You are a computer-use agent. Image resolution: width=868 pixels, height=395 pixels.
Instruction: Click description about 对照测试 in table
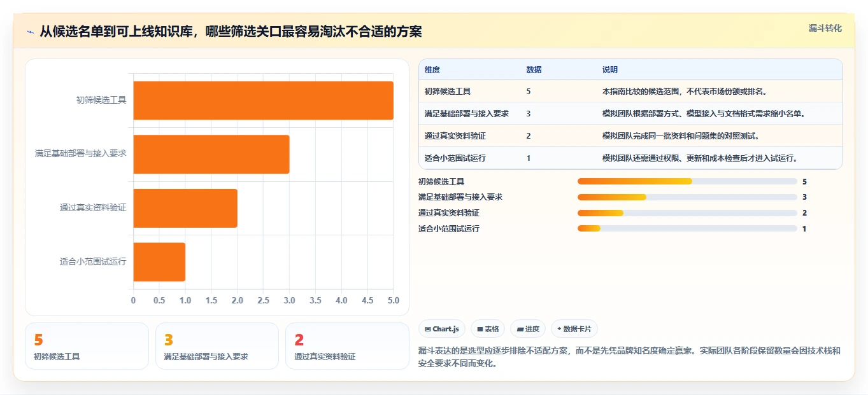pos(681,136)
